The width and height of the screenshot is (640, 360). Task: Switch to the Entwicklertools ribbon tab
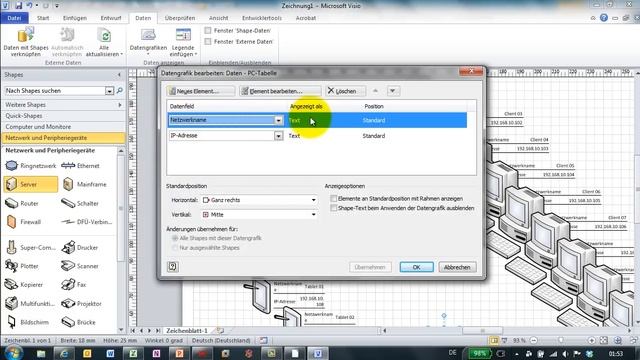[x=262, y=18]
